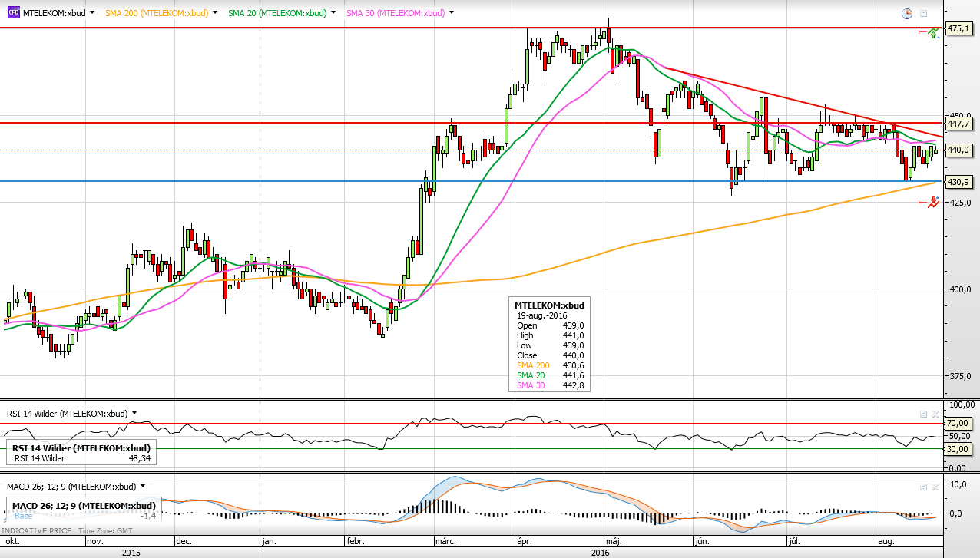Click the 425,0 price axis label
This screenshot has height=558, width=980.
960,203
